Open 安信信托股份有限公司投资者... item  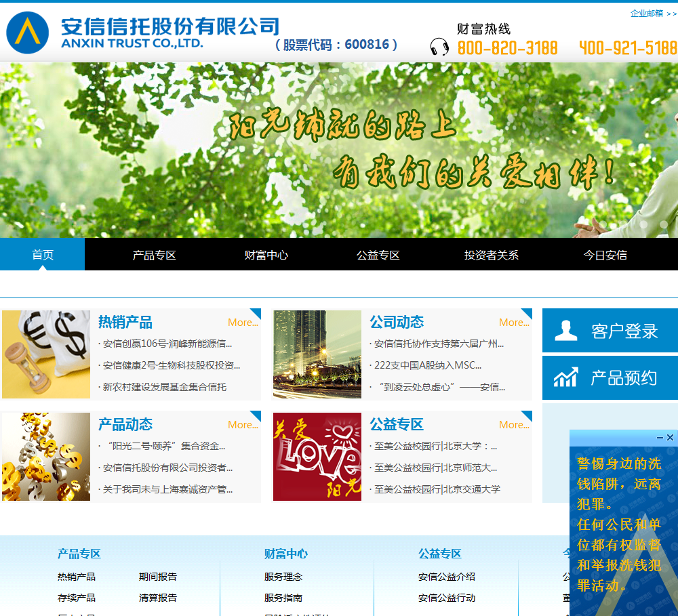[167, 468]
